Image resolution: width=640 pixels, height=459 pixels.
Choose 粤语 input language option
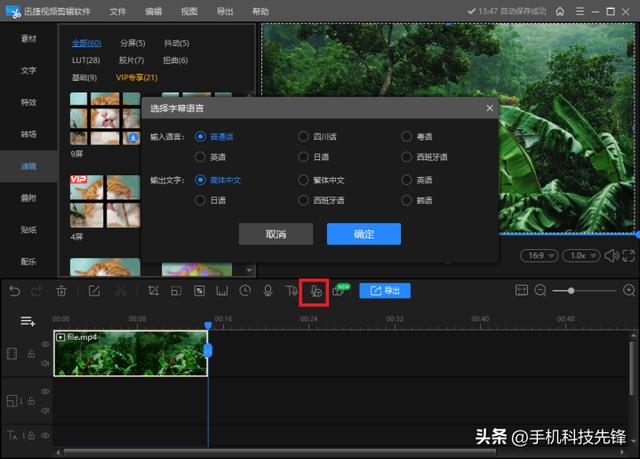click(407, 136)
